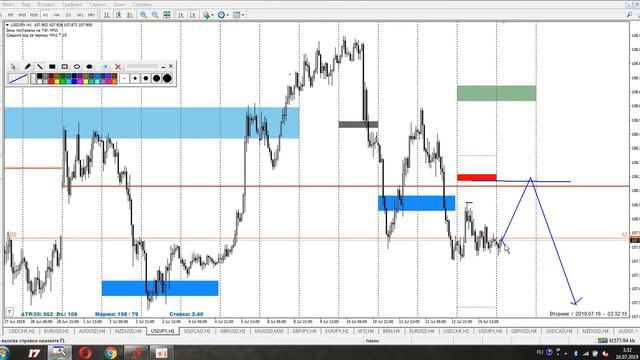
Task: Switch chart to line chart mode
Action: (130, 15)
